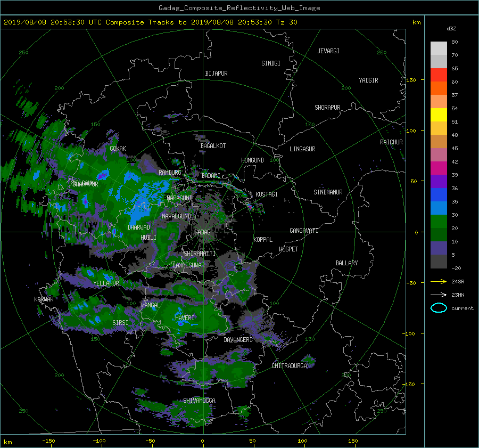Select the HAVERI label
This screenshot has height=448, width=479.
(185, 318)
